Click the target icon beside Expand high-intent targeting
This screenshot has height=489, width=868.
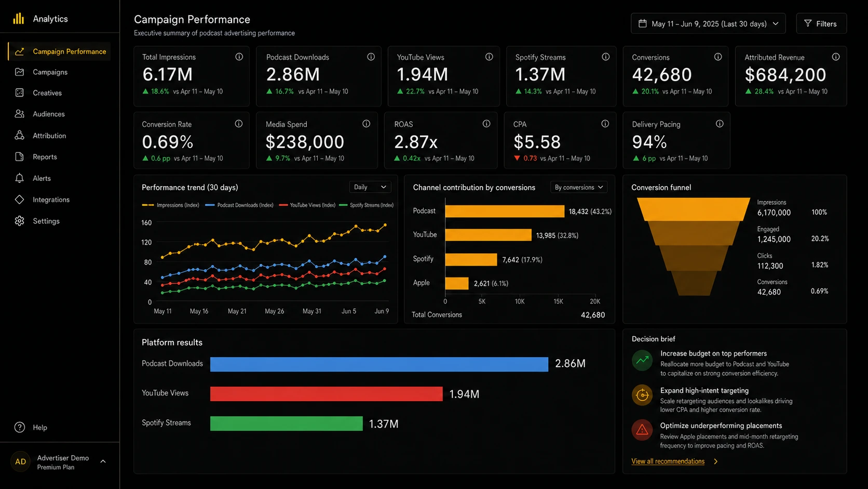click(x=642, y=395)
